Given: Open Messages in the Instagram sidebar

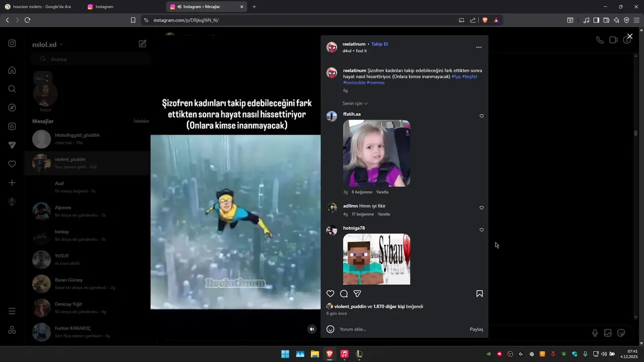Looking at the screenshot, I should (x=12, y=145).
